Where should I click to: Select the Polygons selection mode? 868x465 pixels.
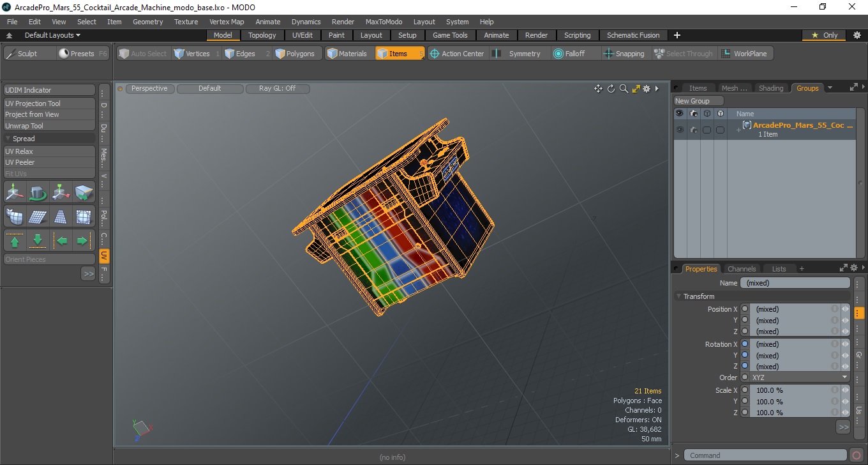[x=295, y=54]
